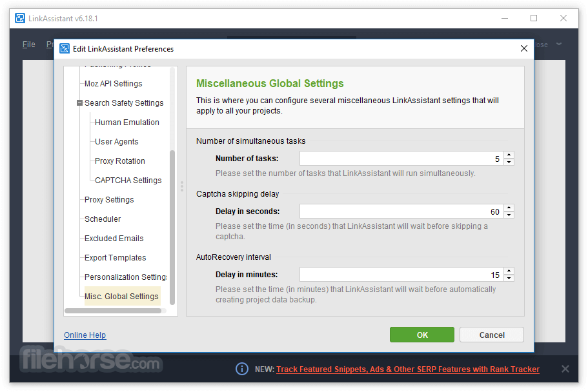The height and width of the screenshot is (392, 588).
Task: Select Search Safety Settings tree item
Action: (x=124, y=103)
